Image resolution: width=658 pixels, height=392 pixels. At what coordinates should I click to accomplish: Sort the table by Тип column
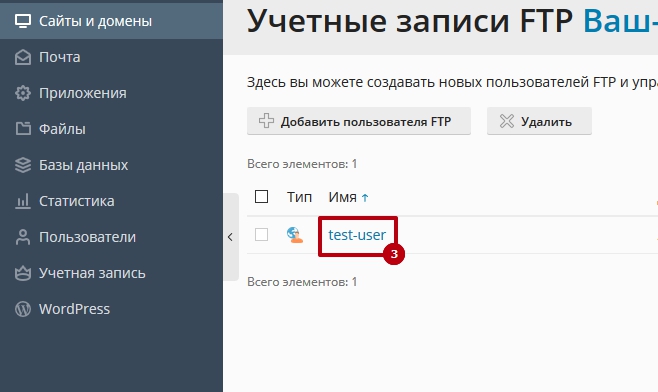click(299, 197)
